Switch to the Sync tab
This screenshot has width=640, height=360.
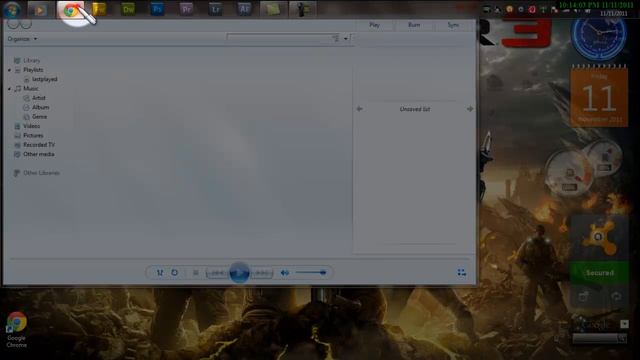point(453,25)
